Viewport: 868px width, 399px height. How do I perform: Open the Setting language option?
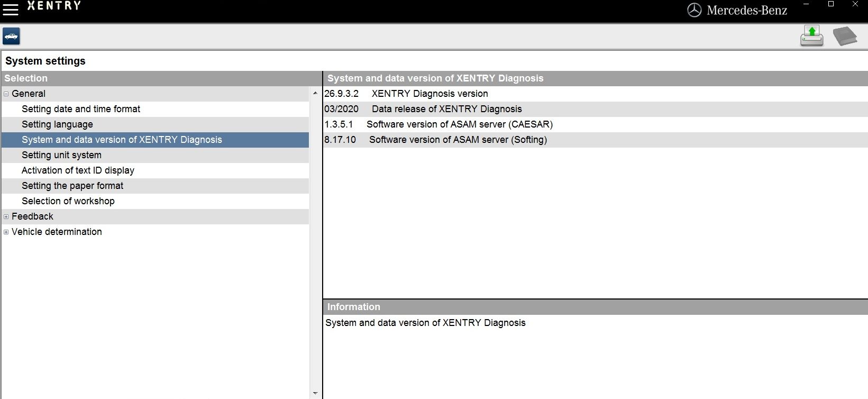click(57, 124)
